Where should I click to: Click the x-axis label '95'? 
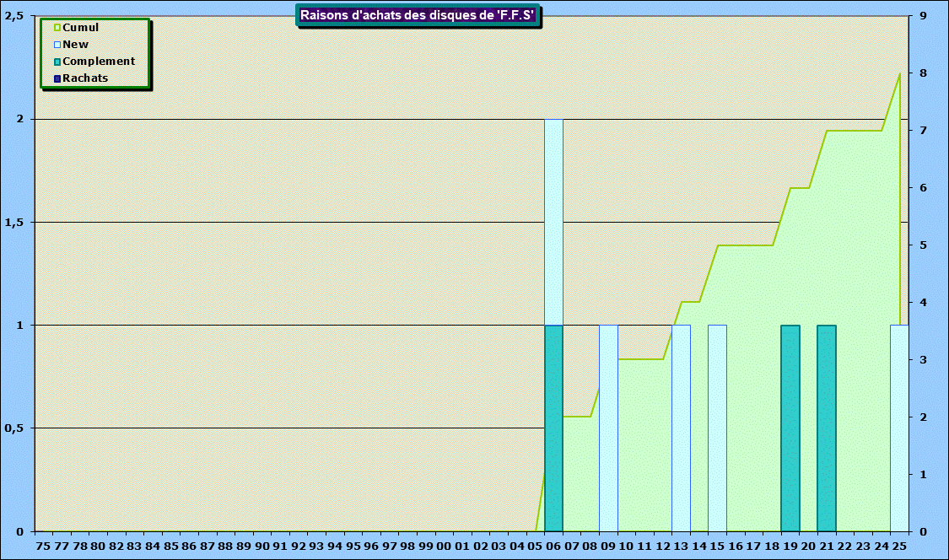[x=353, y=546]
